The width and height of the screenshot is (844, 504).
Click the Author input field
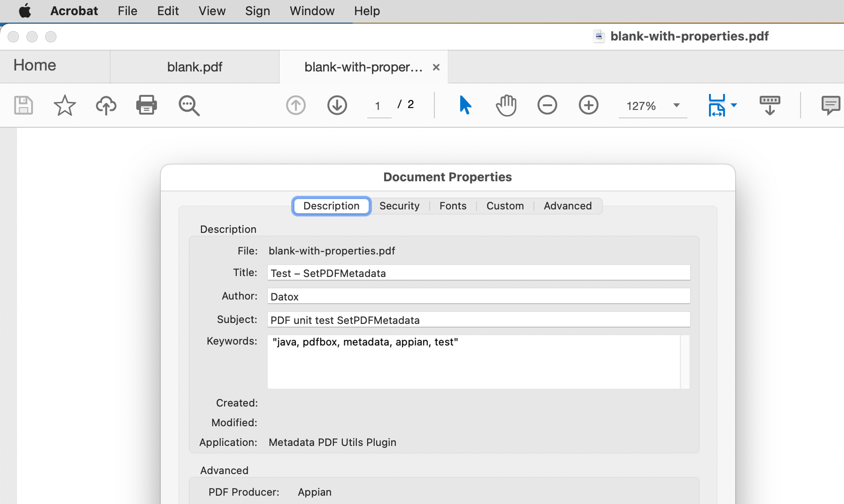pos(478,296)
